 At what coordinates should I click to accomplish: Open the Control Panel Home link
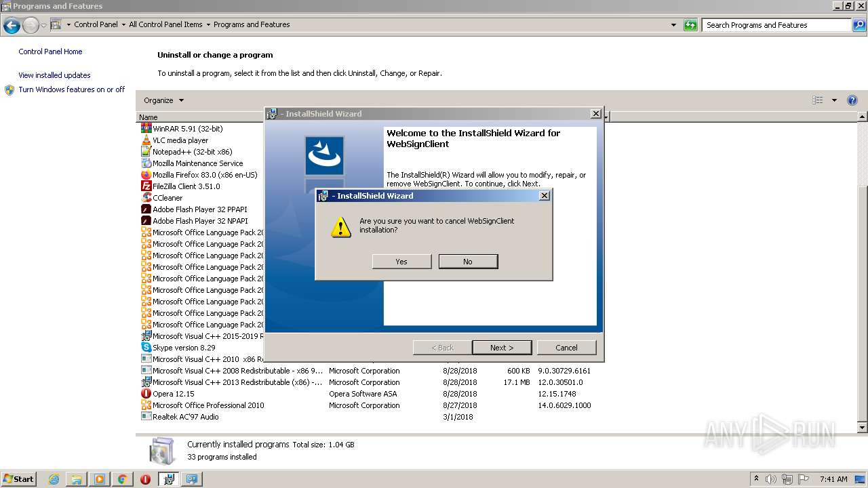click(x=50, y=52)
